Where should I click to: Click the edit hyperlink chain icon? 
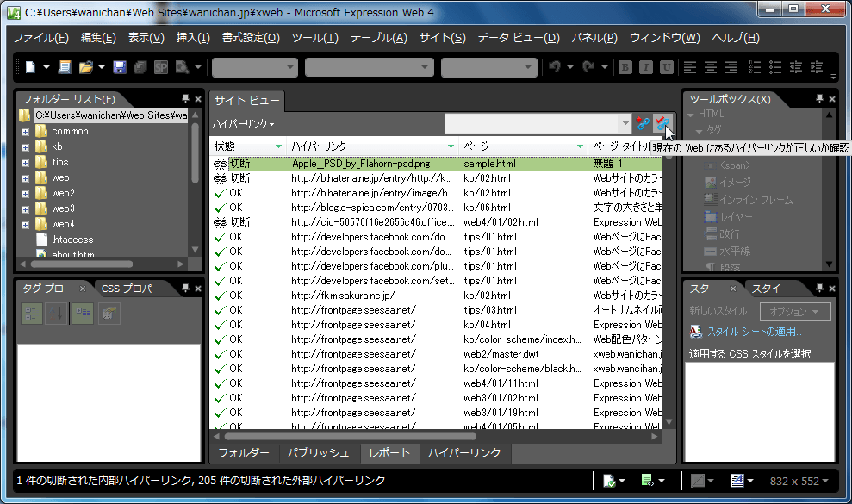pyautogui.click(x=643, y=123)
